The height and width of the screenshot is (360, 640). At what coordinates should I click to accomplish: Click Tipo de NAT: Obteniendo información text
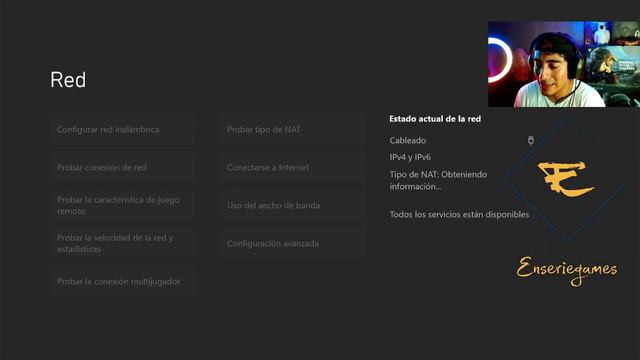pyautogui.click(x=438, y=180)
